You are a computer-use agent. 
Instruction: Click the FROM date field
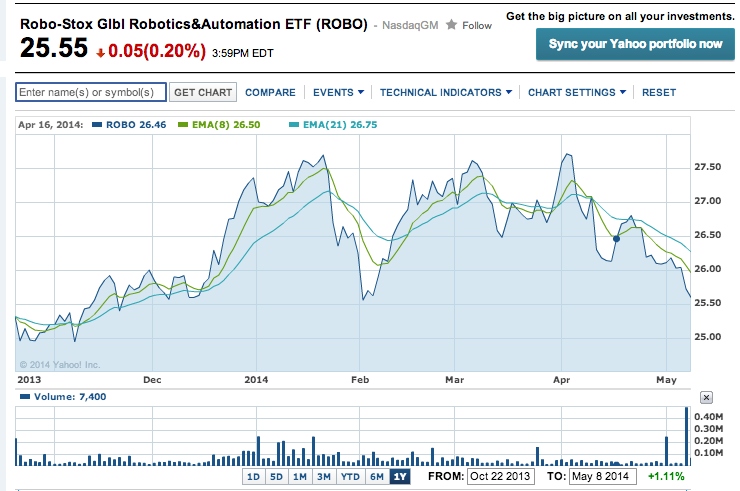[501, 476]
